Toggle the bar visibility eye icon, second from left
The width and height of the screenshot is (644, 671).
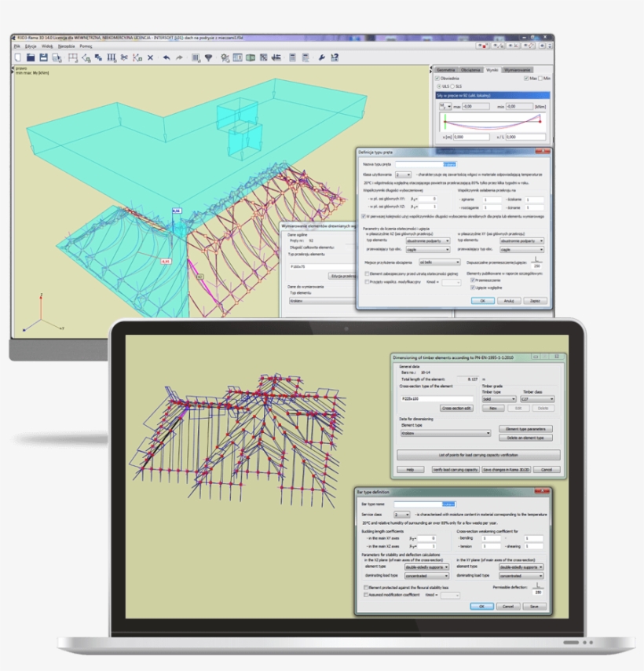498,46
